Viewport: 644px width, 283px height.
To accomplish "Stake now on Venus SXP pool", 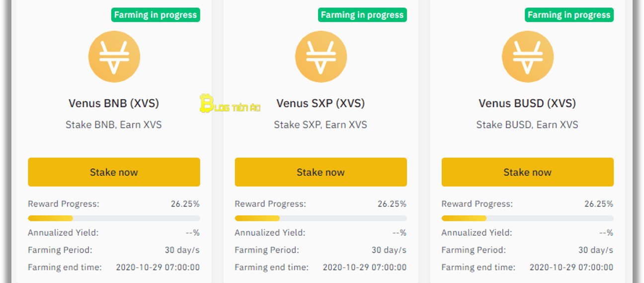I will click(x=321, y=172).
